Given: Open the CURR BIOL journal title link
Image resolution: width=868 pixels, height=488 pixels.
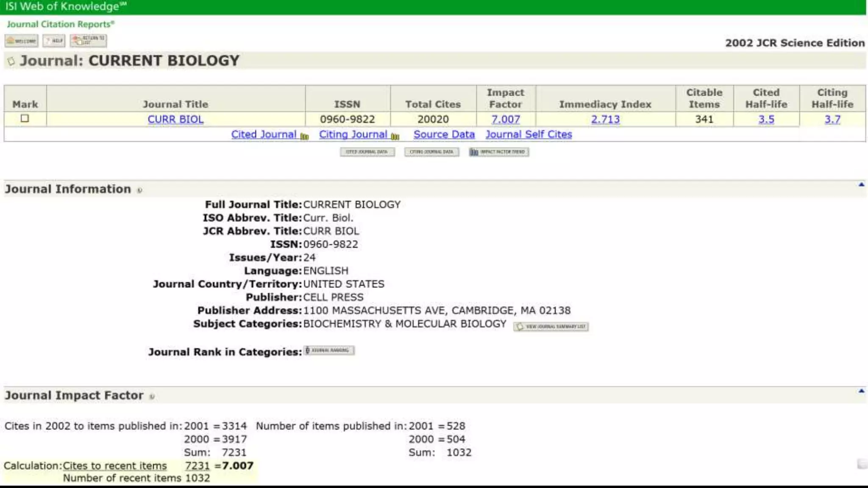Looking at the screenshot, I should tap(175, 119).
